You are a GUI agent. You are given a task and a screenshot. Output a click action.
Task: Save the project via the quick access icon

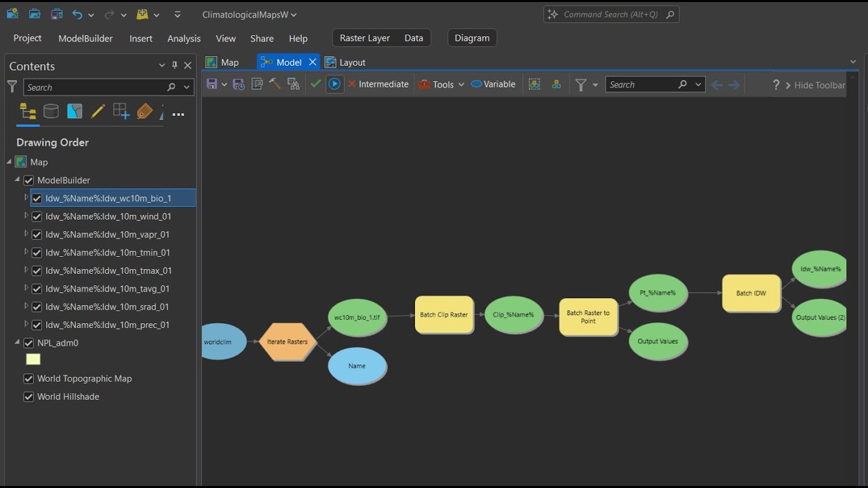coord(57,14)
